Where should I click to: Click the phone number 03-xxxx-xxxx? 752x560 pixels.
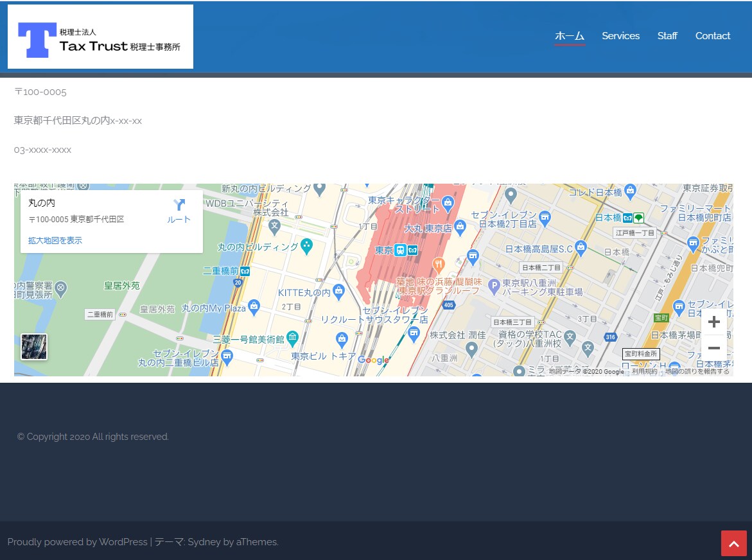[42, 150]
